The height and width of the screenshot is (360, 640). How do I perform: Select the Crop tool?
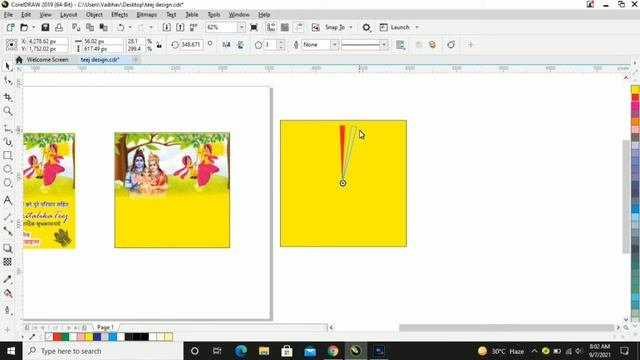(x=7, y=97)
